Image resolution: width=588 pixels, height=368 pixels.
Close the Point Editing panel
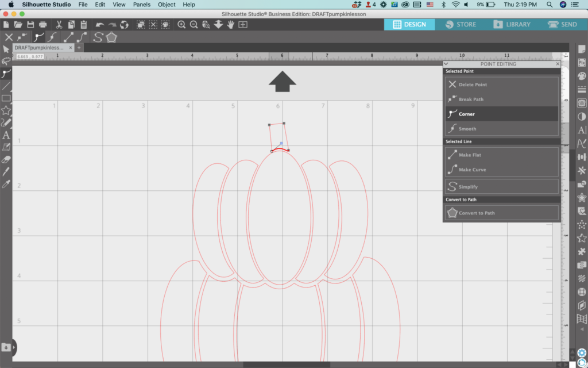coord(558,64)
